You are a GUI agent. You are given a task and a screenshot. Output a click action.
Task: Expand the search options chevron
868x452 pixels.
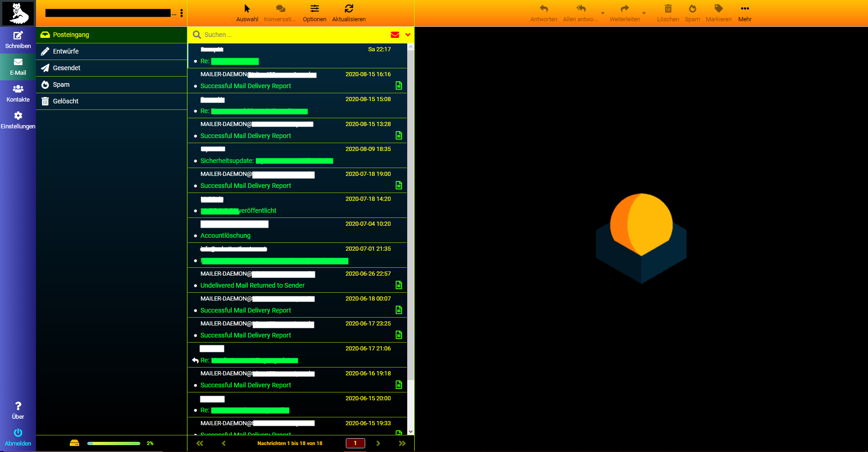tap(408, 35)
